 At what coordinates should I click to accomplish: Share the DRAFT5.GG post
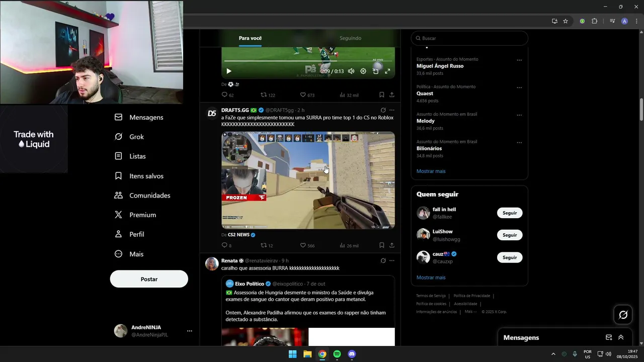[x=391, y=245]
